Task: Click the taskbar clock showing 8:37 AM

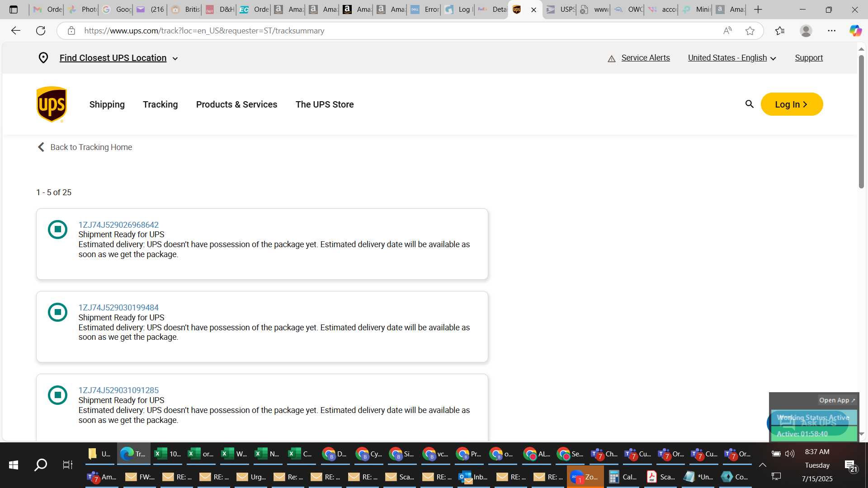Action: pyautogui.click(x=817, y=452)
